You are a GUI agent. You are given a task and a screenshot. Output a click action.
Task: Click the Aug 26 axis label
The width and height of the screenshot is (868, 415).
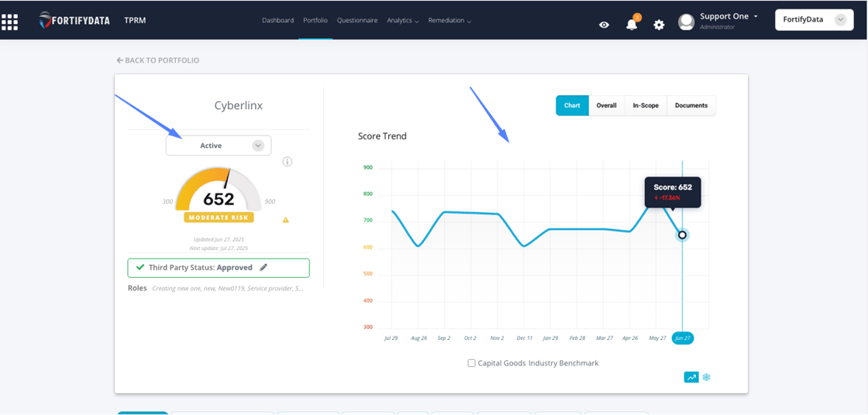[x=418, y=338]
